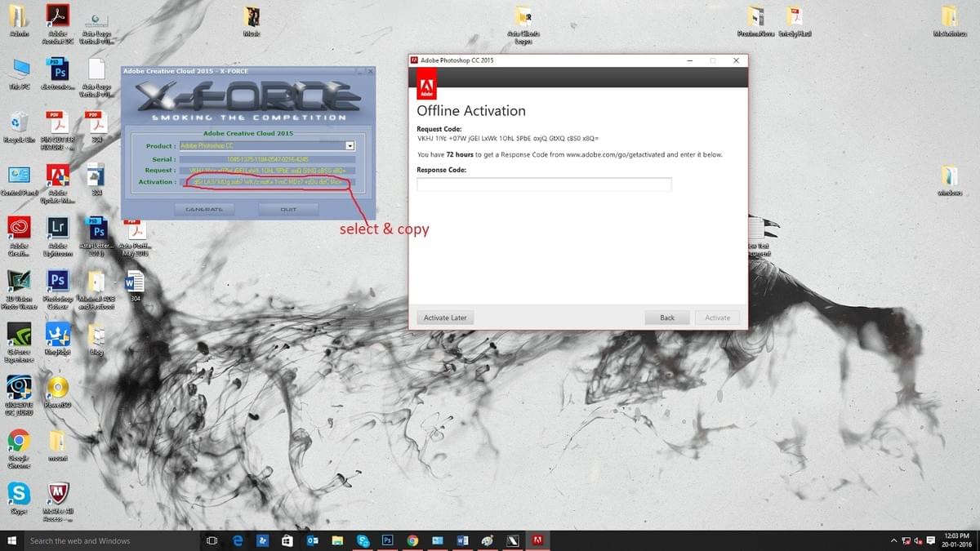Open the Minimal ADB and Fastboot folder

(x=96, y=290)
